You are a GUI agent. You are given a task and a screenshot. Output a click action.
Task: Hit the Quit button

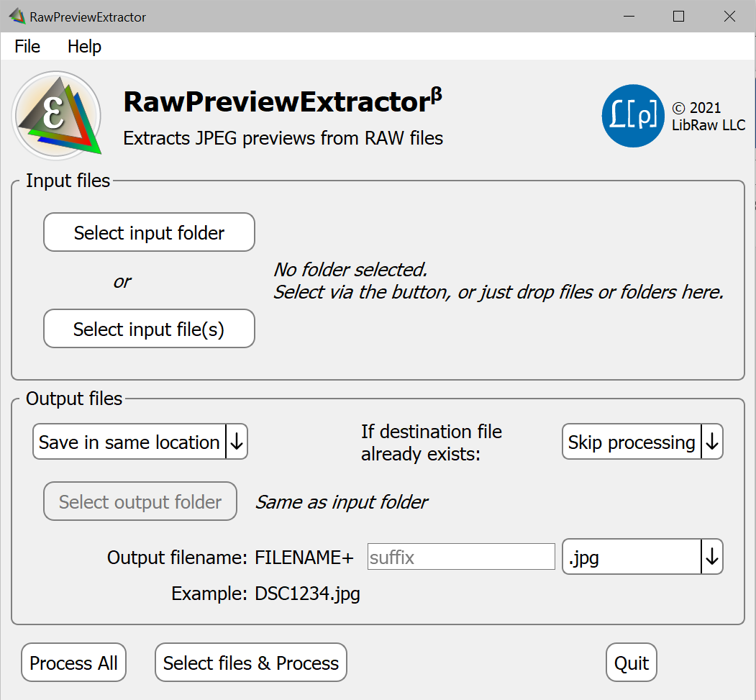[x=631, y=663]
